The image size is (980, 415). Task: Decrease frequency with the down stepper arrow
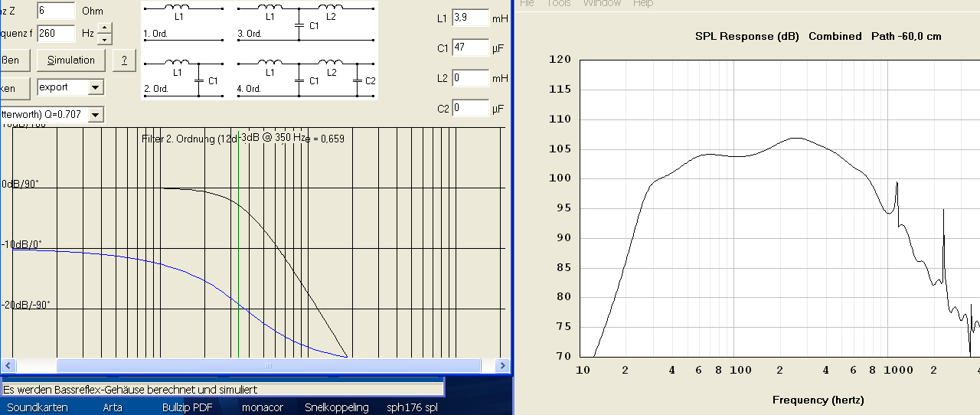(104, 39)
